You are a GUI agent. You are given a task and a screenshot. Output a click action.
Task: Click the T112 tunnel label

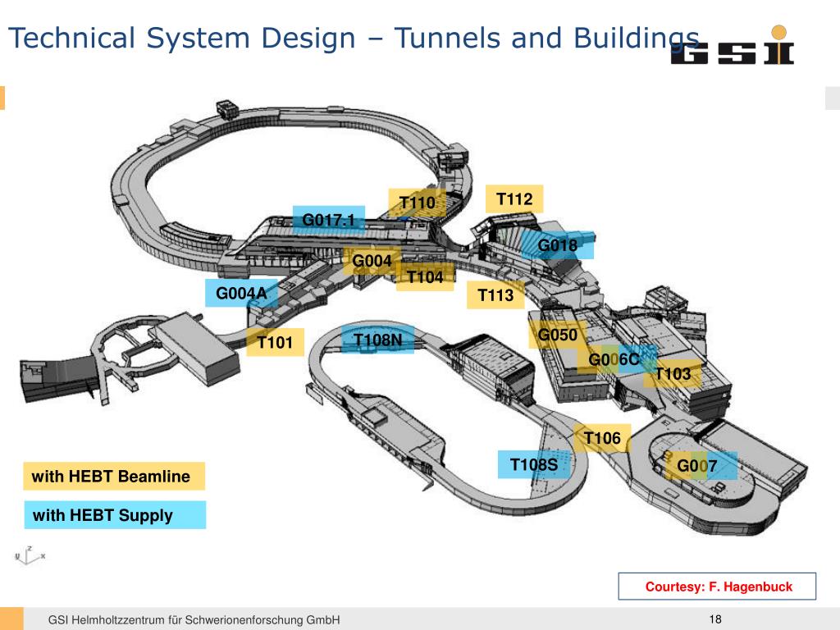click(514, 199)
